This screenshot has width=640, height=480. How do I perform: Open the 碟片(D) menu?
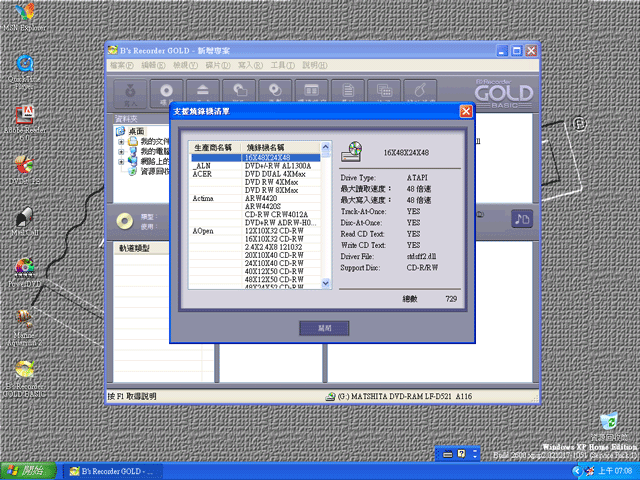pyautogui.click(x=218, y=65)
